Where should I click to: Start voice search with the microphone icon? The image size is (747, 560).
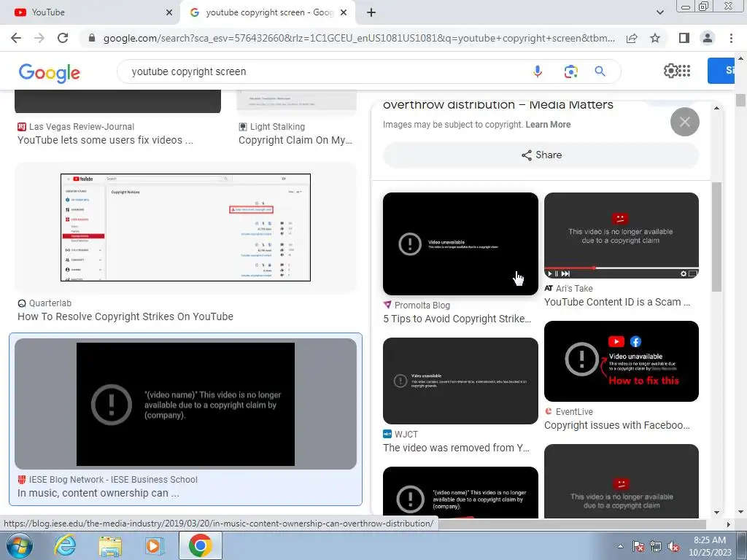click(538, 71)
